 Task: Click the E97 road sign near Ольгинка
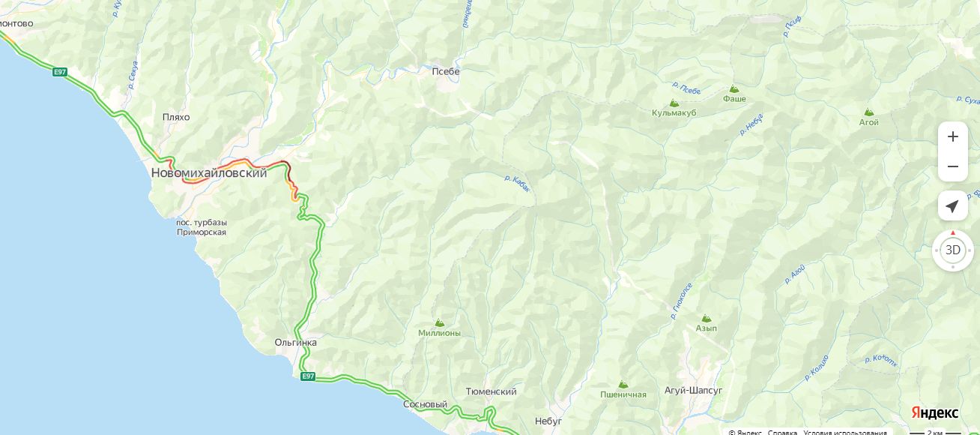[x=308, y=376]
